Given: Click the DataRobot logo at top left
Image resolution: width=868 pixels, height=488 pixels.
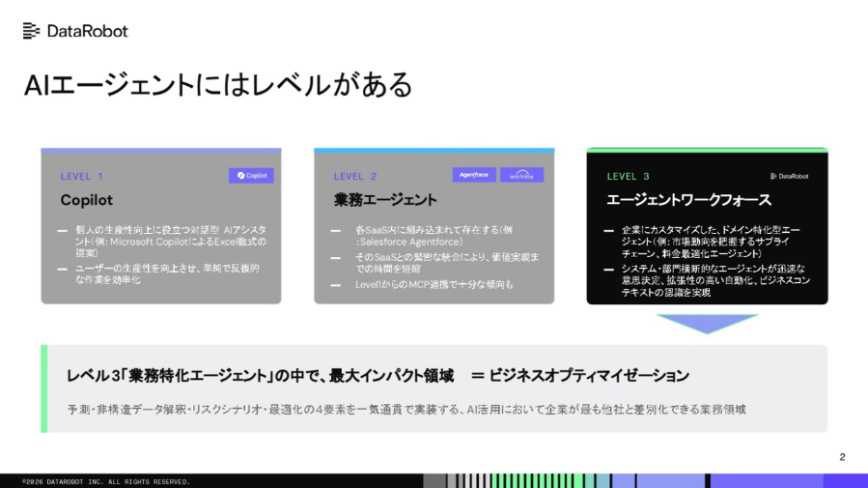Looking at the screenshot, I should [75, 31].
